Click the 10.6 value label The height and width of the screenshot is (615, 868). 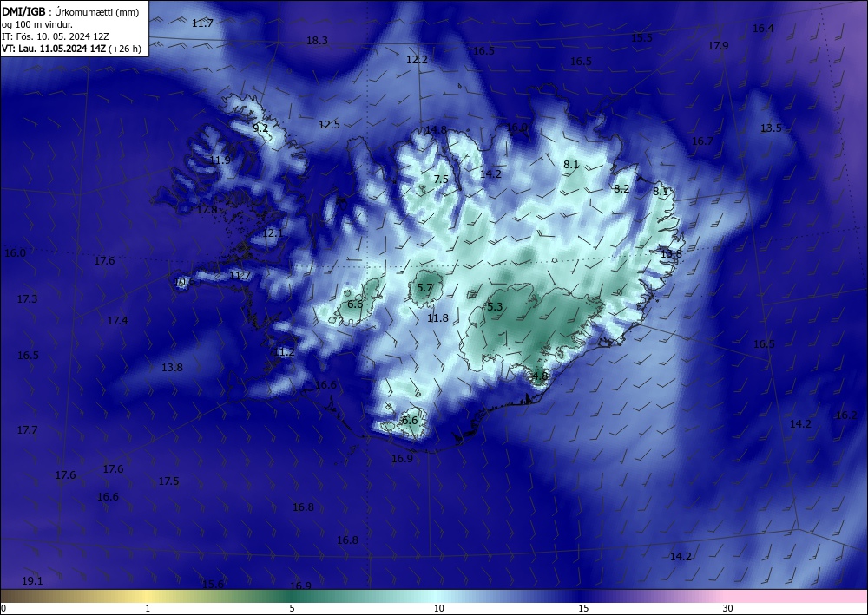pos(184,282)
